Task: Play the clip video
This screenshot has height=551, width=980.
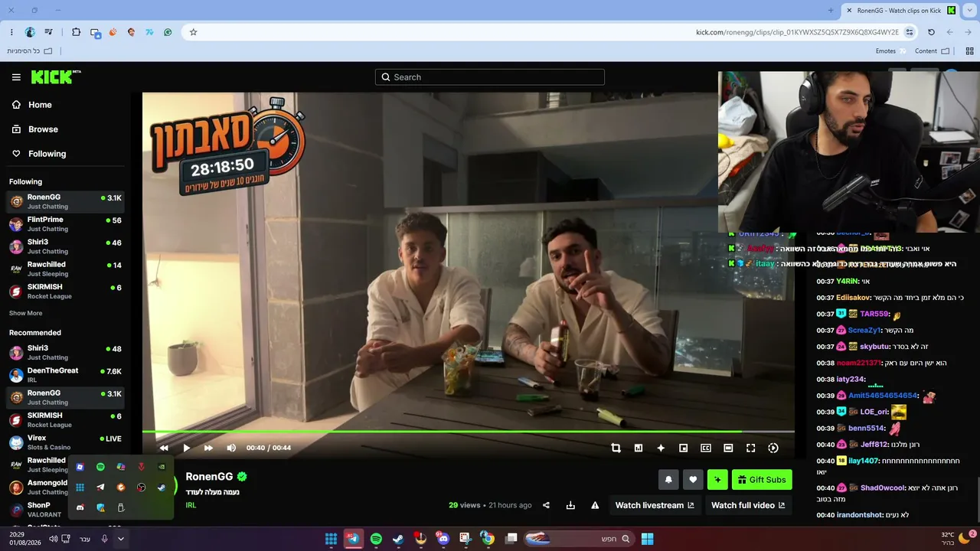Action: (x=186, y=448)
